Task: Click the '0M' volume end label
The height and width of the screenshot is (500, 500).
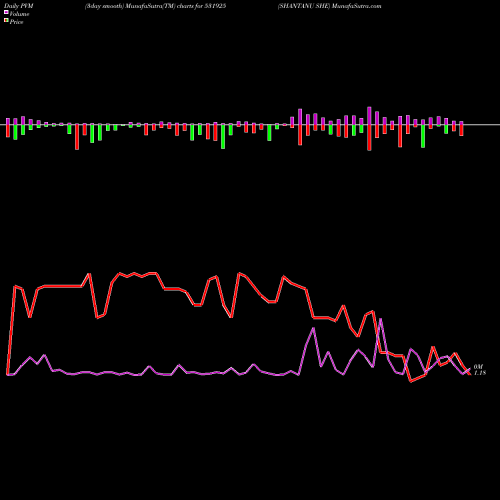Action: coord(478,367)
